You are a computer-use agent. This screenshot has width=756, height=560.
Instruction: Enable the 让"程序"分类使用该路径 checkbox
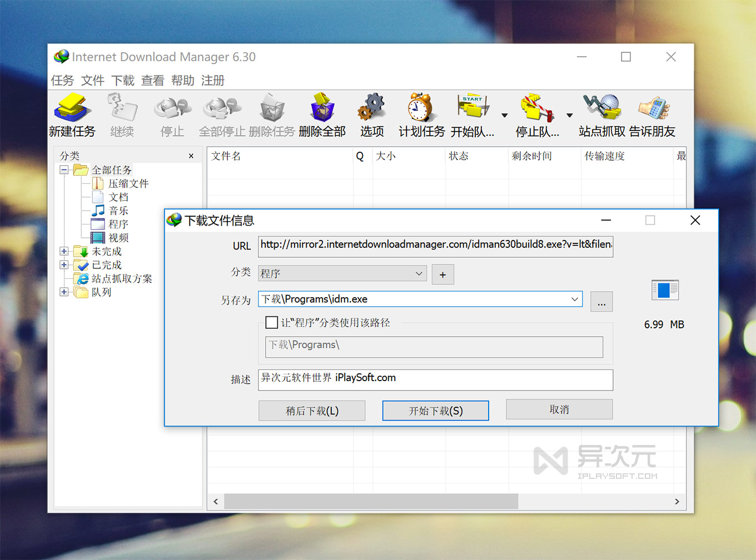272,322
